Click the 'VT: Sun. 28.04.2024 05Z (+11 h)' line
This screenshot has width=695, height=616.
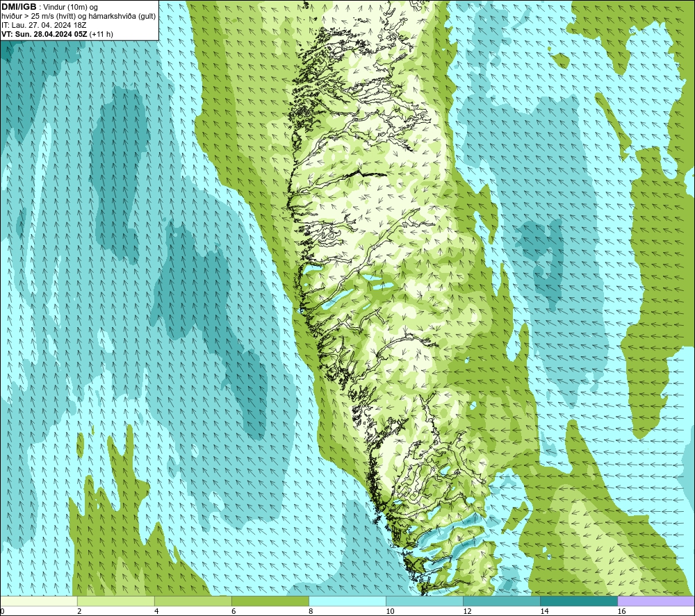(57, 34)
